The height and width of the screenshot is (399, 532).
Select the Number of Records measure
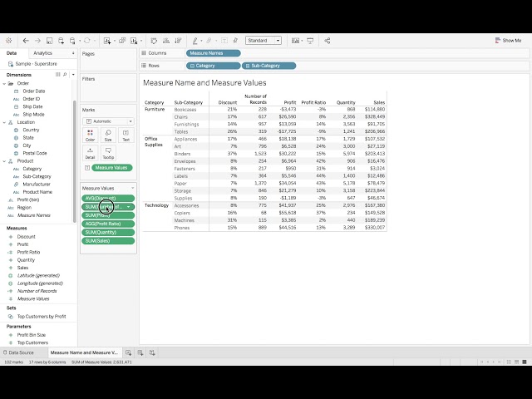(x=37, y=291)
